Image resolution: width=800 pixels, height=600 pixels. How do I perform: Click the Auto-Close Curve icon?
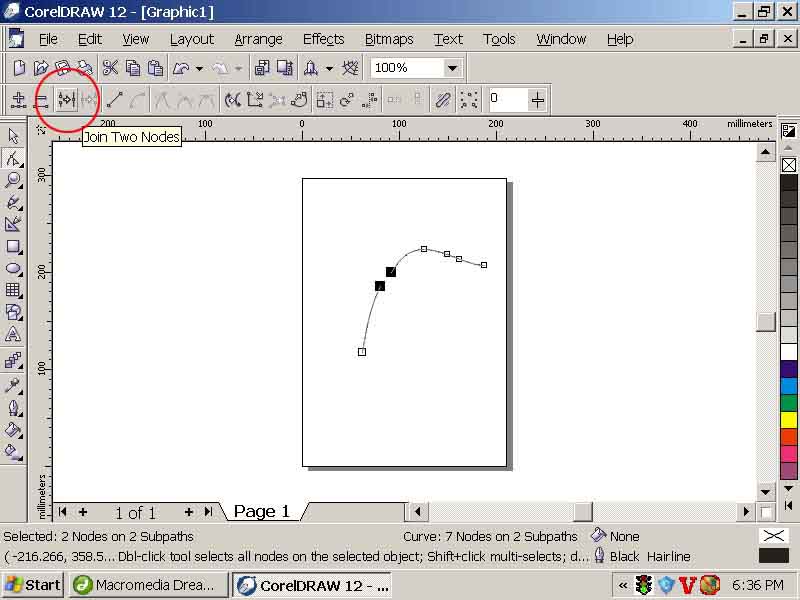(299, 99)
